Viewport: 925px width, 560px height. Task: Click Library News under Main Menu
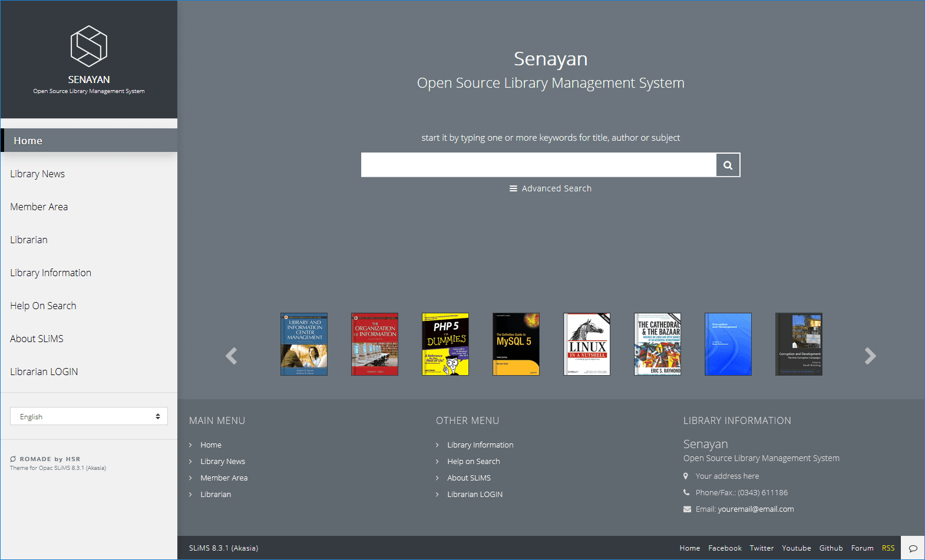(223, 462)
